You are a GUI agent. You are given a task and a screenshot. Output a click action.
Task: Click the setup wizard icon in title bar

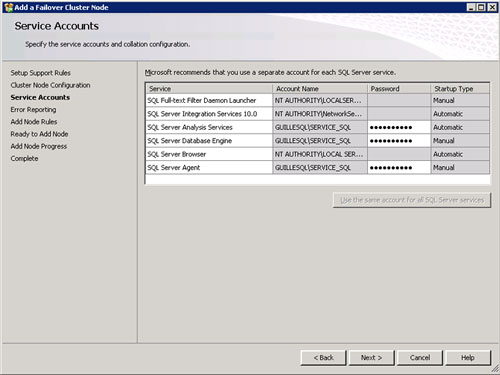(8, 7)
